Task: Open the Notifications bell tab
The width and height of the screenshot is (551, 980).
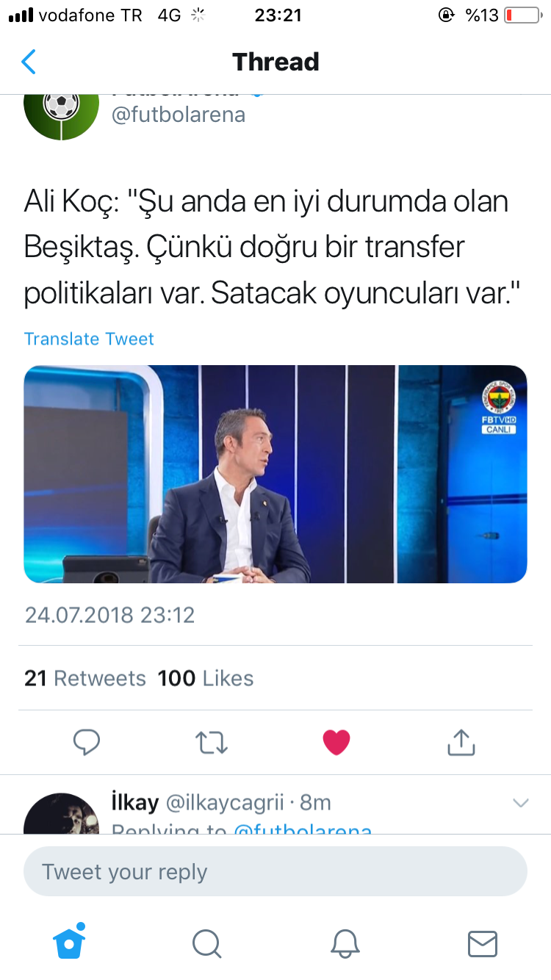Action: 345,943
